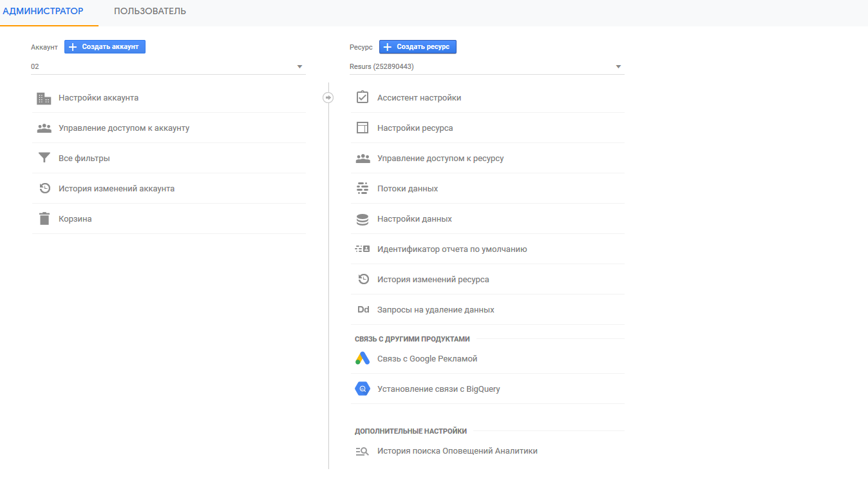Click the data settings database icon
The width and height of the screenshot is (868, 482).
[363, 219]
